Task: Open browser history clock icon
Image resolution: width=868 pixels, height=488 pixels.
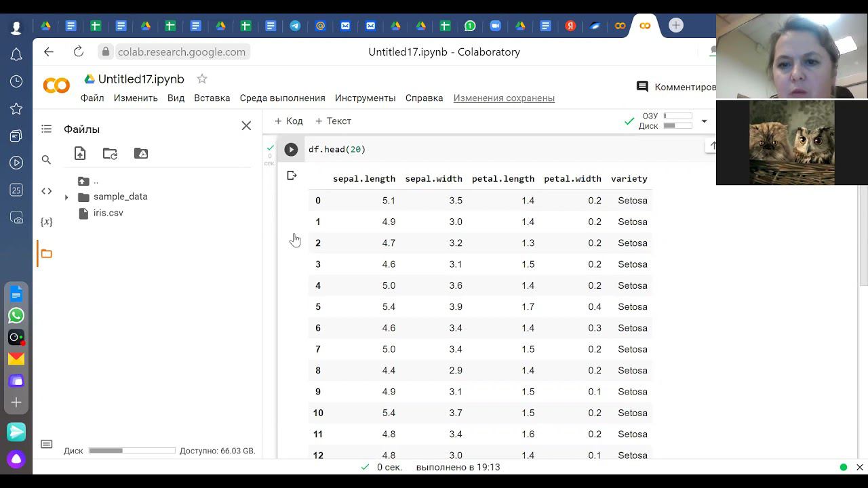Action: [x=16, y=81]
